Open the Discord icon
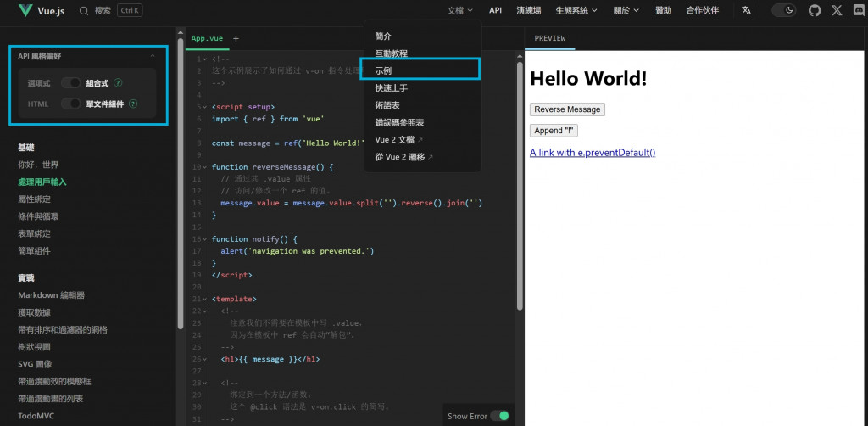Screen dimensions: 868x426 859,10
